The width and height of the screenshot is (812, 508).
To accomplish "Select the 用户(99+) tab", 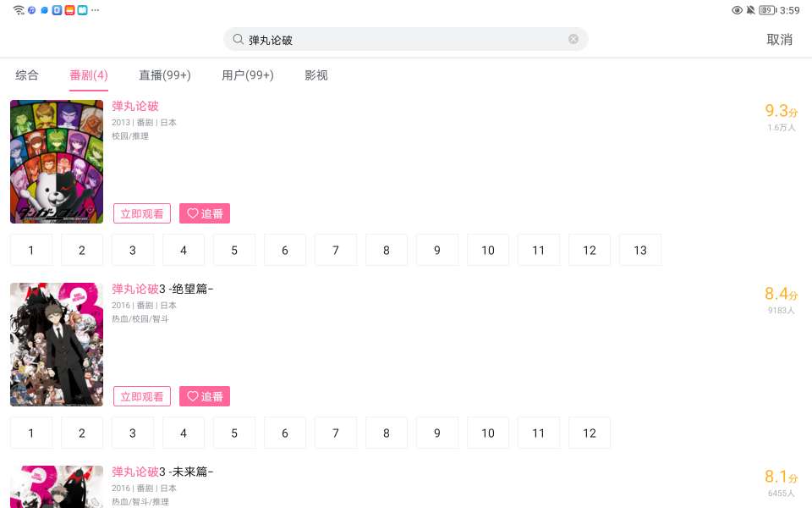I will coord(247,75).
